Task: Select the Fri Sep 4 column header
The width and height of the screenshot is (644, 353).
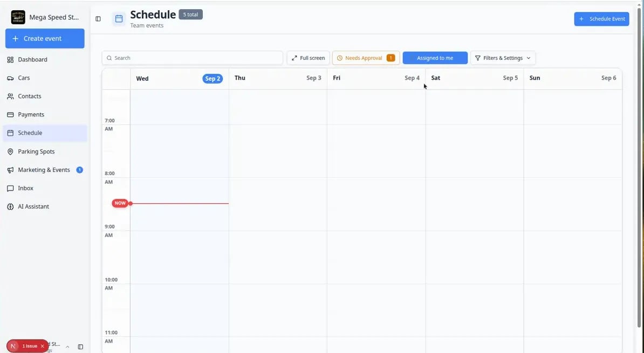Action: [x=376, y=78]
